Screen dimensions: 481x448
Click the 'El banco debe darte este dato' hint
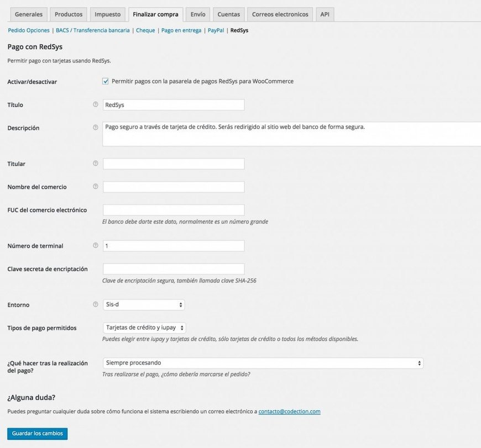pyautogui.click(x=185, y=222)
